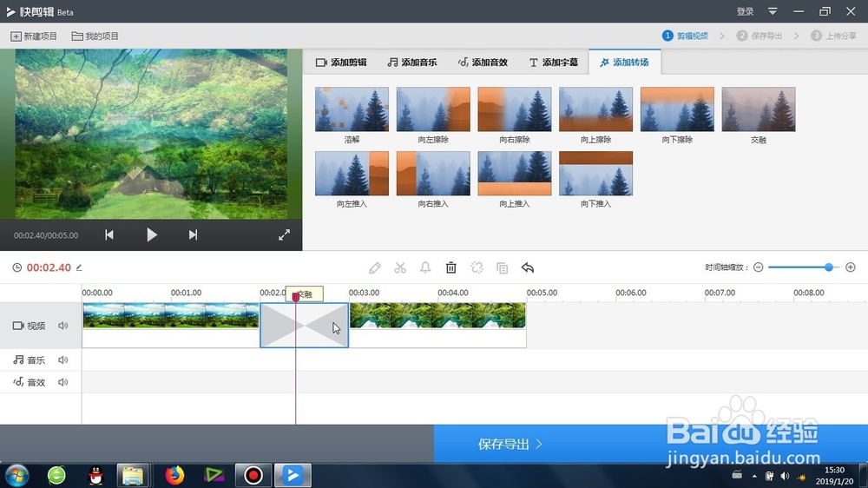Screen dimensions: 868x488
Task: Mute the 音乐 track speaker
Action: (63, 360)
